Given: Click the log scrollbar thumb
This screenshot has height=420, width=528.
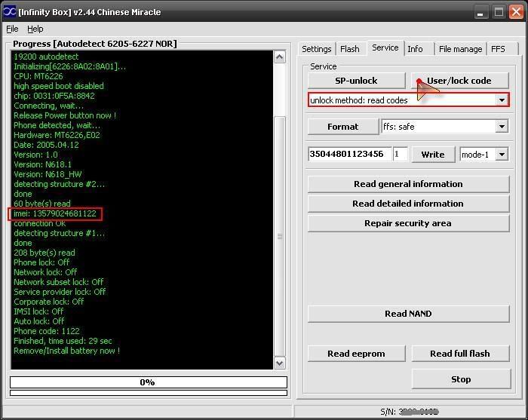Looking at the screenshot, I should click(280, 235).
